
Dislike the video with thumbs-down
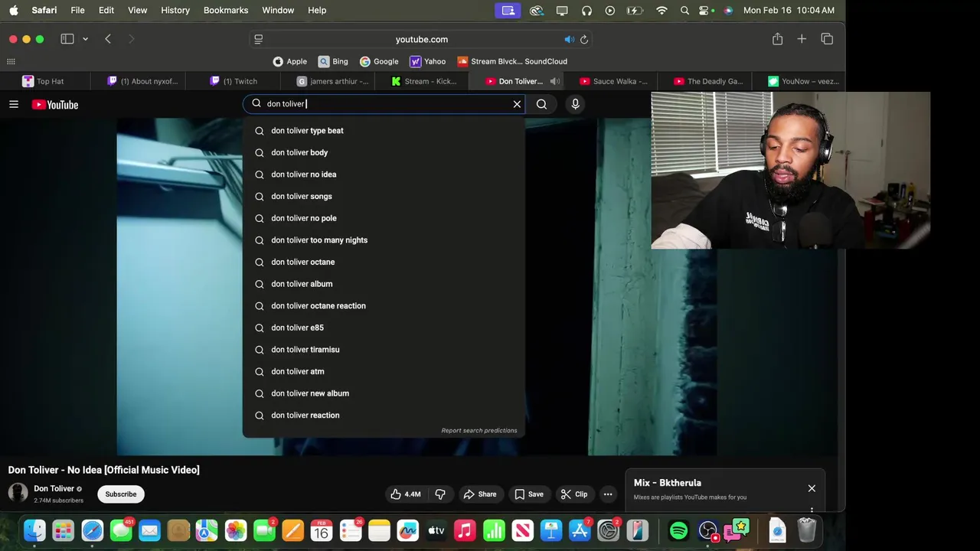point(440,494)
